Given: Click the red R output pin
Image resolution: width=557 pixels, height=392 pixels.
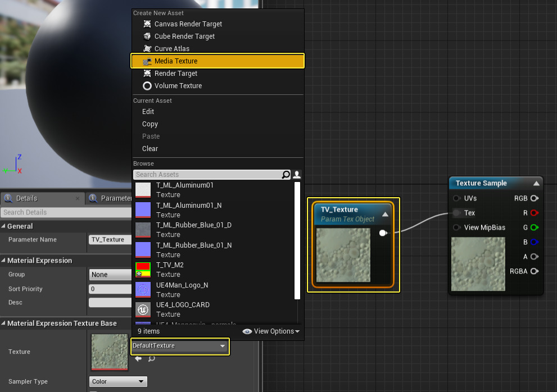Looking at the screenshot, I should point(534,213).
